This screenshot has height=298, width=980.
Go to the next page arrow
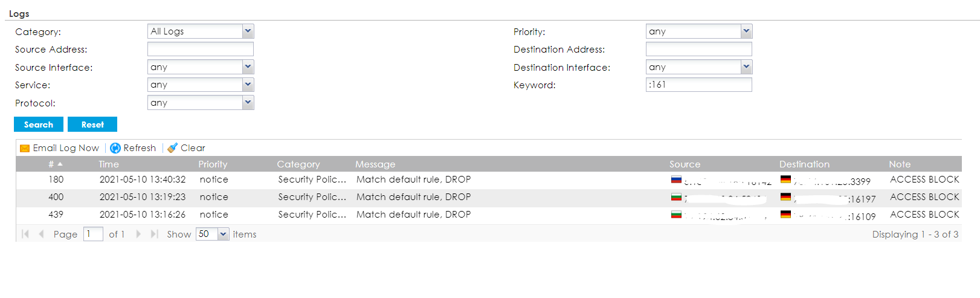tap(138, 234)
